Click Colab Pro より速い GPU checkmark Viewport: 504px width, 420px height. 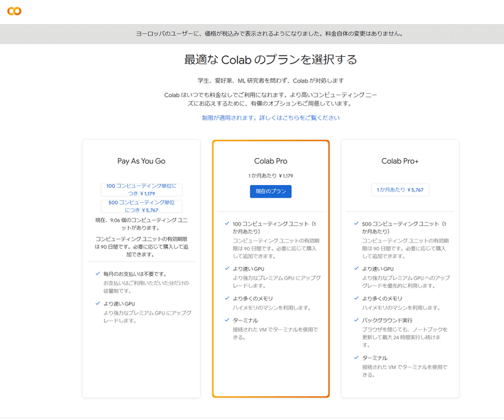coord(227,268)
